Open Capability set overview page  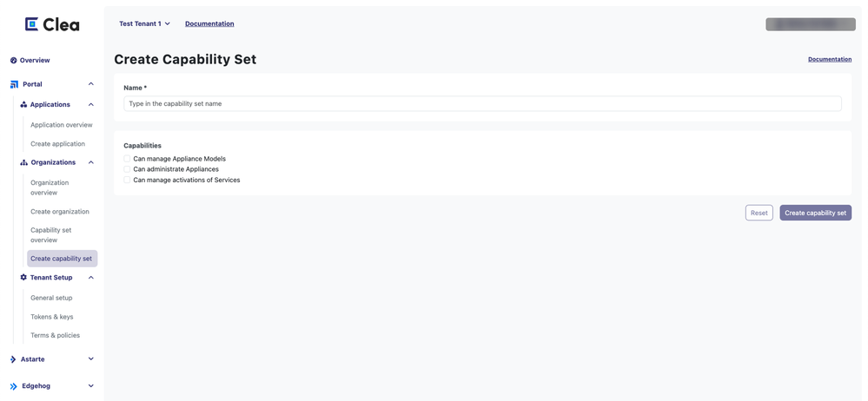coord(51,235)
